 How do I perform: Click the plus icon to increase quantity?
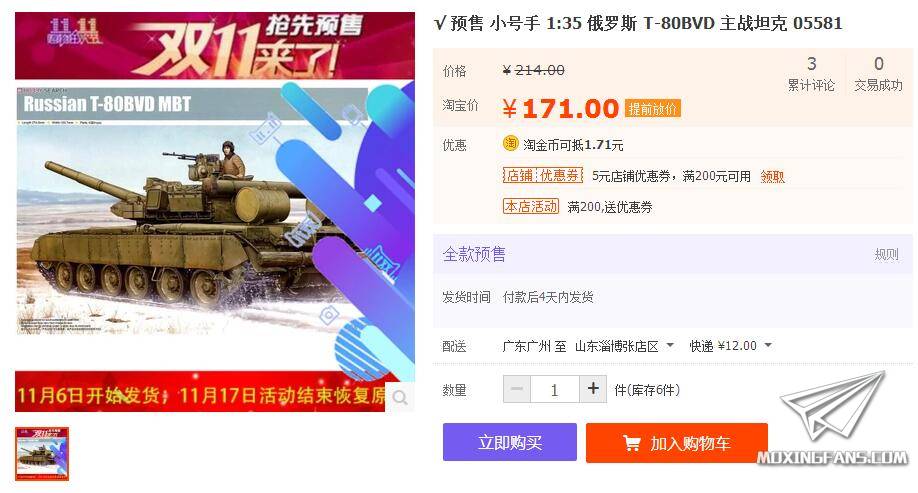tap(593, 389)
